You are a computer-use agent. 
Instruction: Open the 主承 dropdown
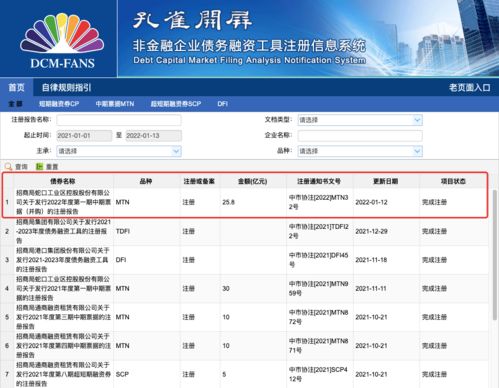coord(119,151)
